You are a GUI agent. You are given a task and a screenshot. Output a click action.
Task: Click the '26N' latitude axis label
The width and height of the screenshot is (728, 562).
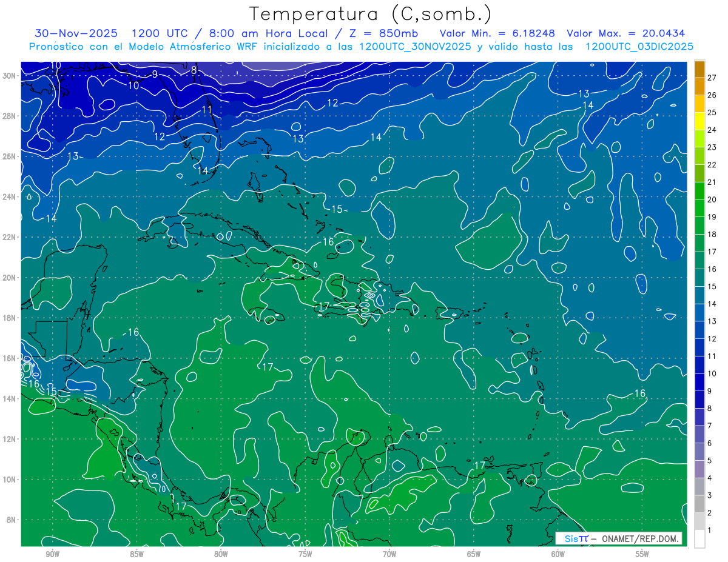coord(9,156)
